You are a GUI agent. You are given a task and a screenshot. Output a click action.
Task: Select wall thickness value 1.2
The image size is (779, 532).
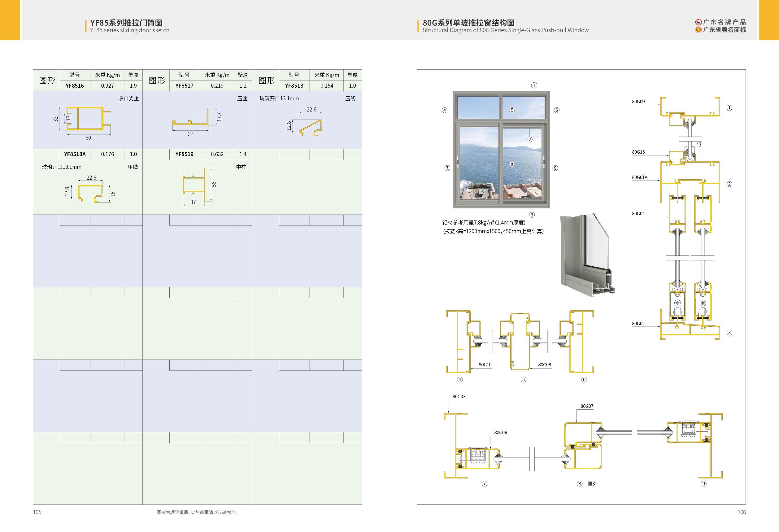(x=243, y=85)
